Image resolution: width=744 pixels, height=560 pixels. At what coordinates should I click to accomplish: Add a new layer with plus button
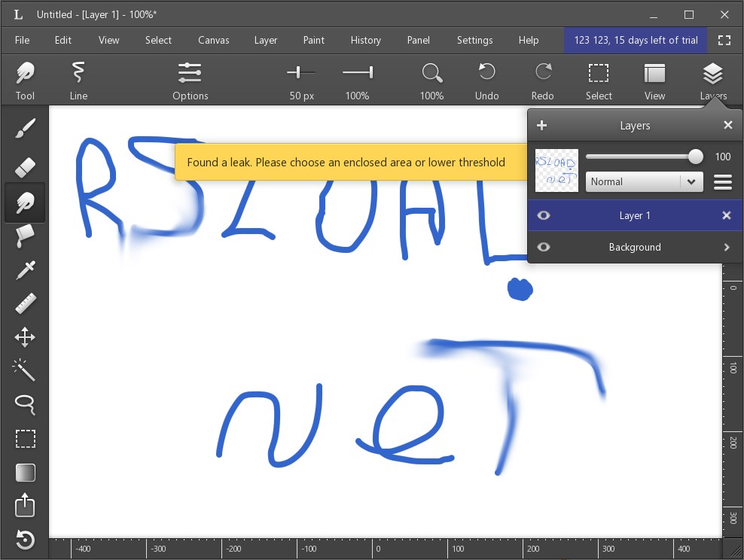click(541, 125)
